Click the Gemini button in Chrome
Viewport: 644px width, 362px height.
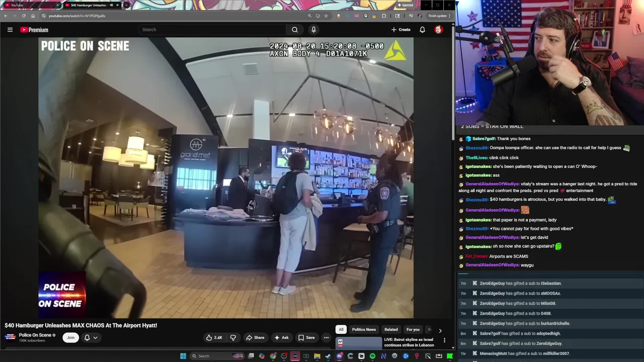click(406, 5)
